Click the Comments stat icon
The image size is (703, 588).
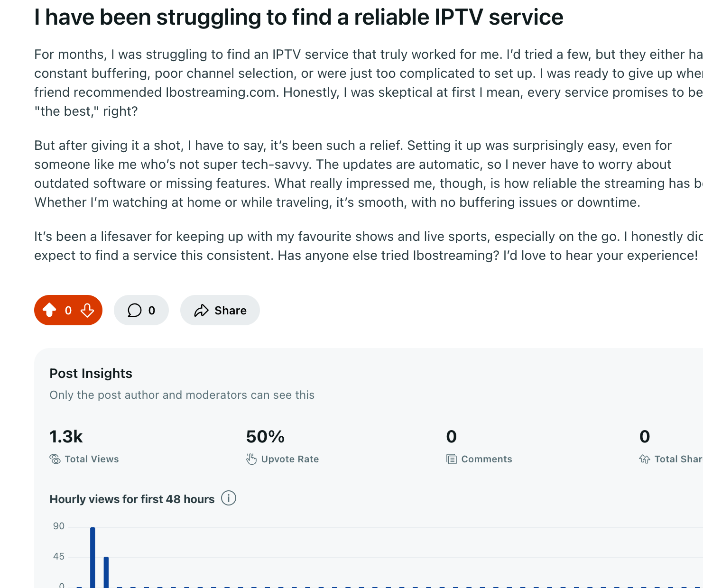pos(452,459)
